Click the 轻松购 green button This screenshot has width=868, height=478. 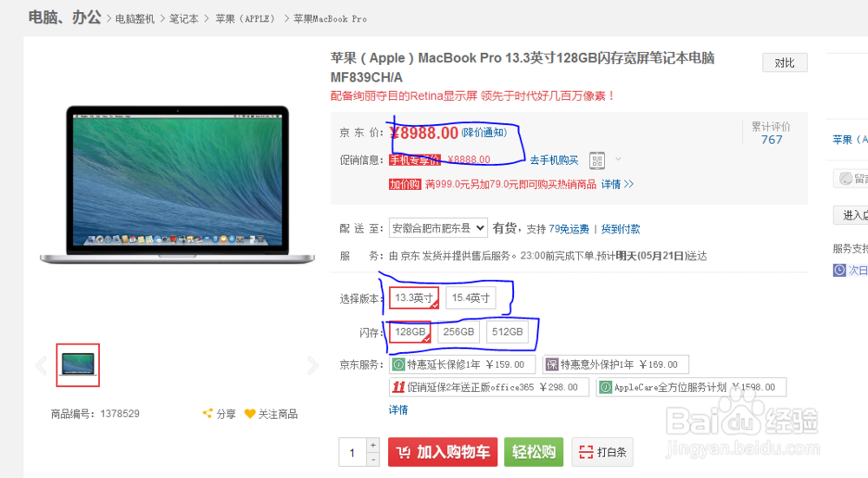pos(534,452)
